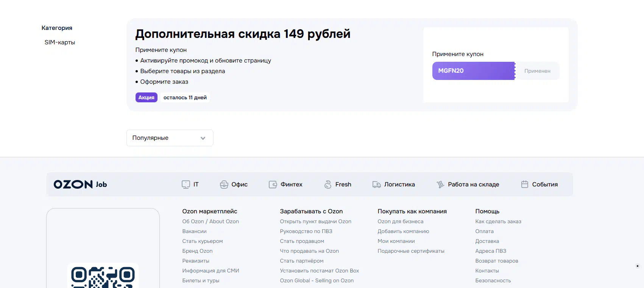Click the Работа на складе icon
644x288 pixels.
point(440,185)
